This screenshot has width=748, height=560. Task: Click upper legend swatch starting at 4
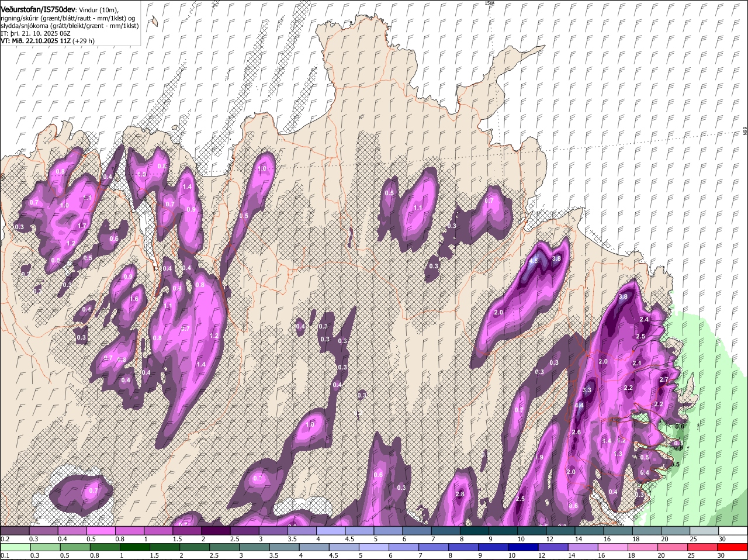click(330, 530)
